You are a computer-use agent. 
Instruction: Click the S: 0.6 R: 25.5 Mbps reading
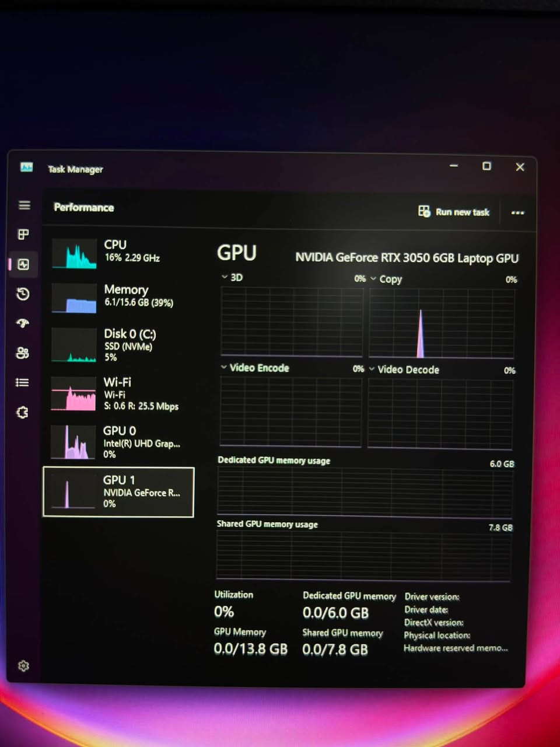pyautogui.click(x=141, y=406)
